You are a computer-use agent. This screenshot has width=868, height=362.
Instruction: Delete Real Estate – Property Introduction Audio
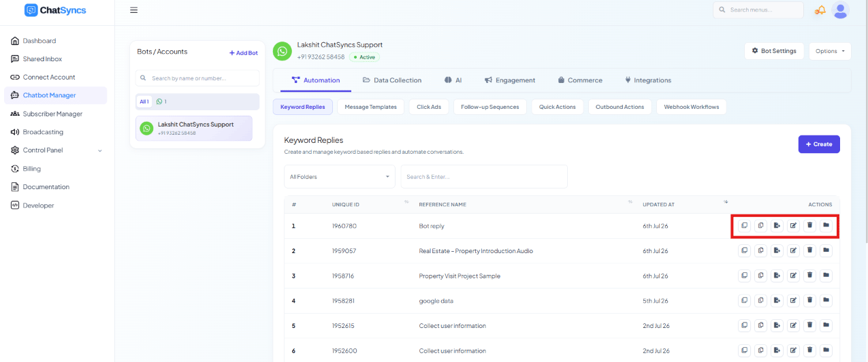tap(809, 250)
